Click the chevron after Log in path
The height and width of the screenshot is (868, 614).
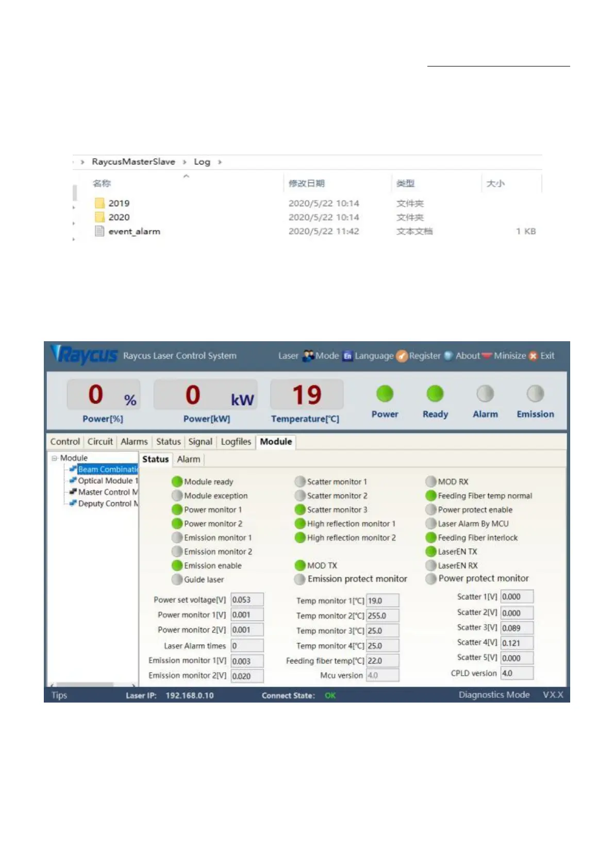(x=220, y=162)
